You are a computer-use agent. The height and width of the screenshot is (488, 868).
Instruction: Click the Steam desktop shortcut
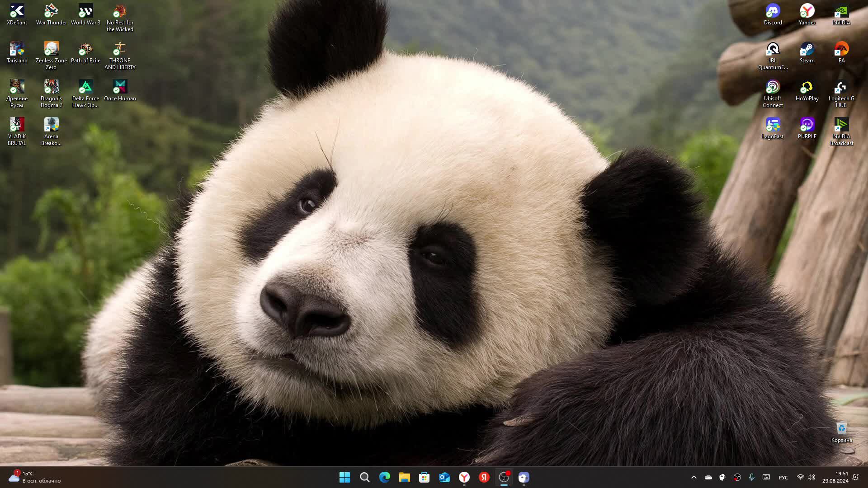807,52
